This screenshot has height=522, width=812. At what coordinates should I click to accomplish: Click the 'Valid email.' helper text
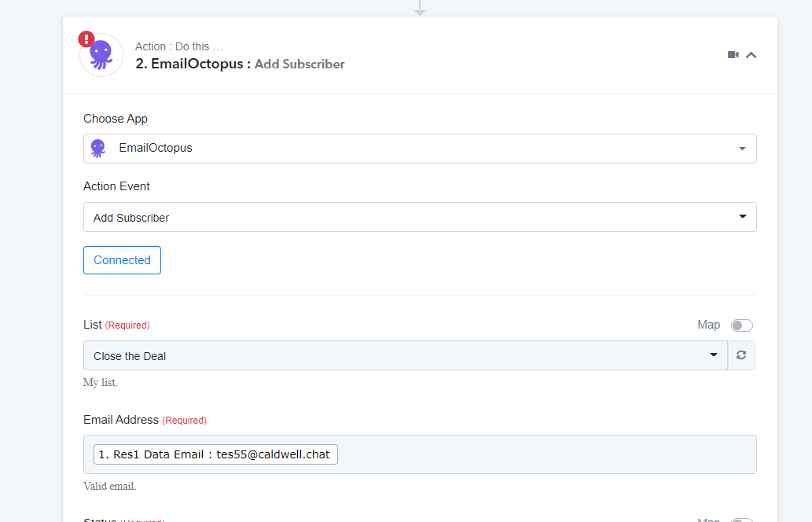pyautogui.click(x=110, y=486)
